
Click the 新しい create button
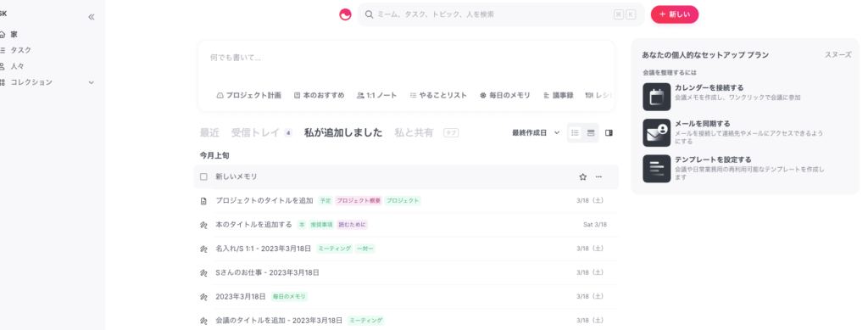pyautogui.click(x=674, y=14)
